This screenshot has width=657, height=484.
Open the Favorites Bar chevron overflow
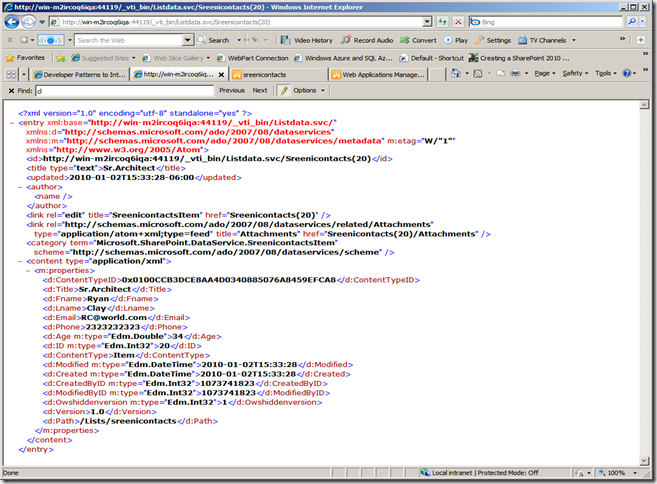click(x=645, y=54)
